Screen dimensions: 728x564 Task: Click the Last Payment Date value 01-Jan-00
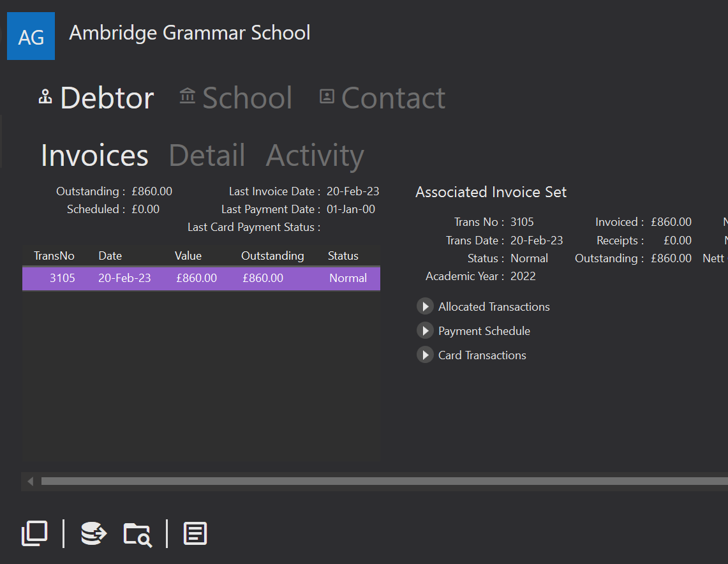pos(350,209)
